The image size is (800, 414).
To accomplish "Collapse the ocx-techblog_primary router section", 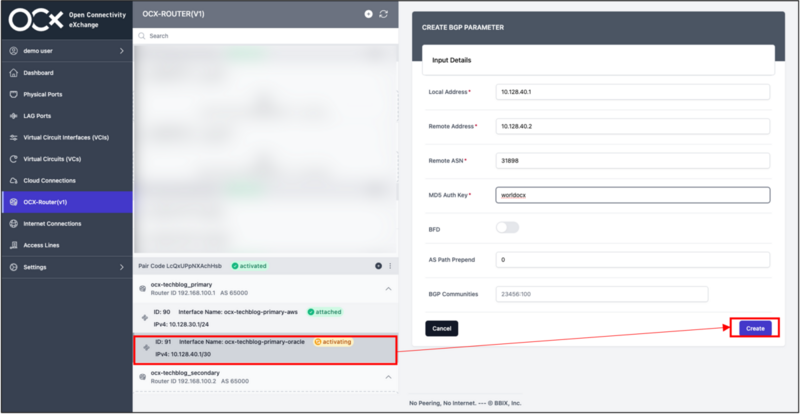I will (388, 289).
